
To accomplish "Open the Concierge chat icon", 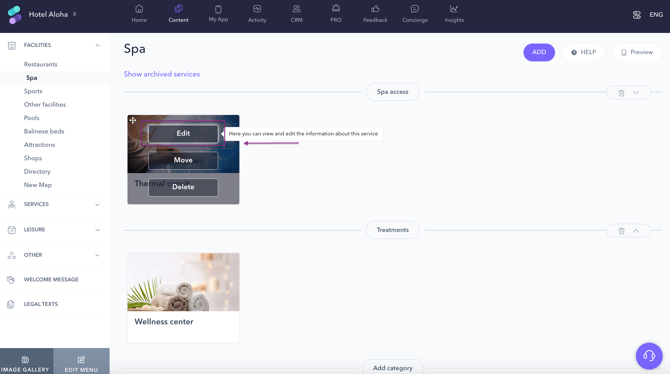I will 414,9.
